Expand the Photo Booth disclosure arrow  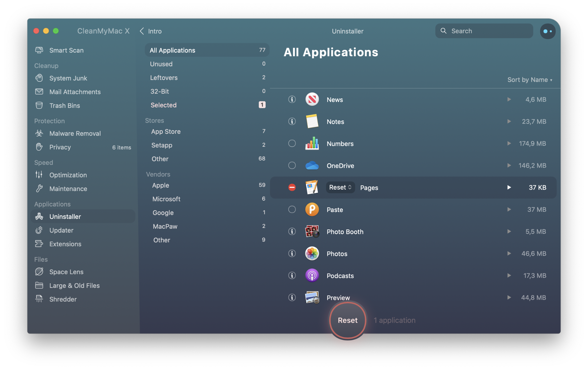click(x=509, y=231)
